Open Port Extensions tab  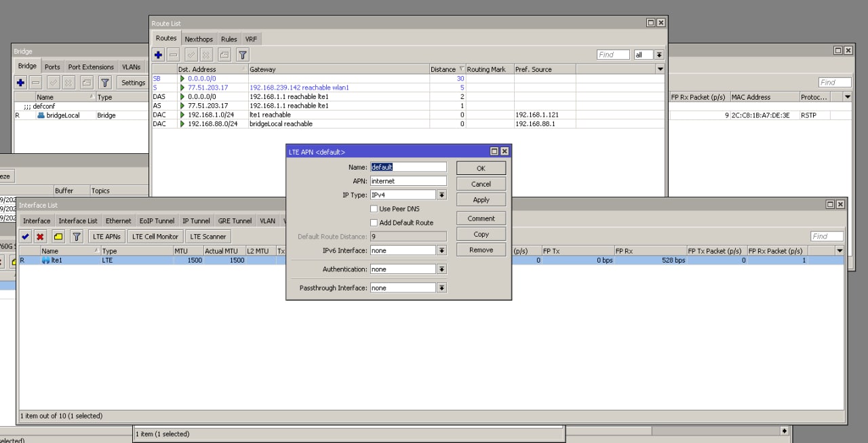coord(91,67)
